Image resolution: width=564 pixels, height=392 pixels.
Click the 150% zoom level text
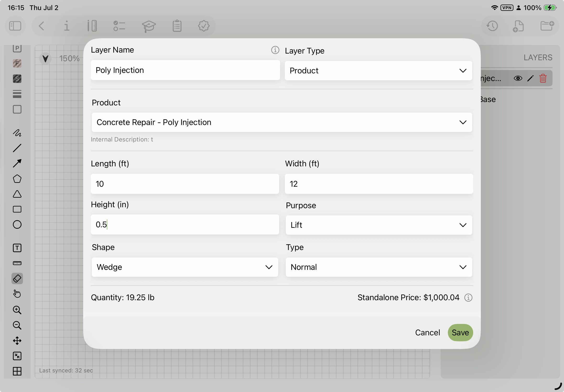click(70, 59)
